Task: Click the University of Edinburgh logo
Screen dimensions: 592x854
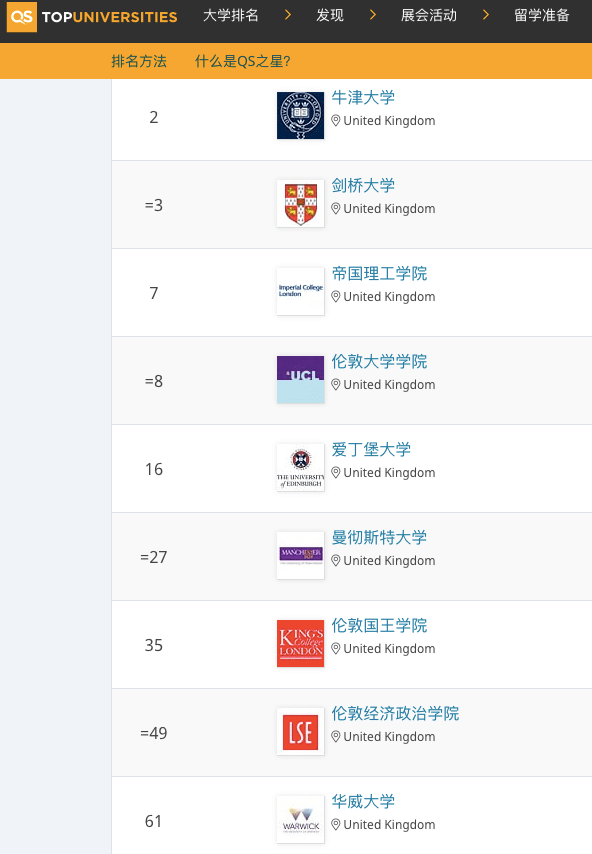Action: (x=301, y=467)
